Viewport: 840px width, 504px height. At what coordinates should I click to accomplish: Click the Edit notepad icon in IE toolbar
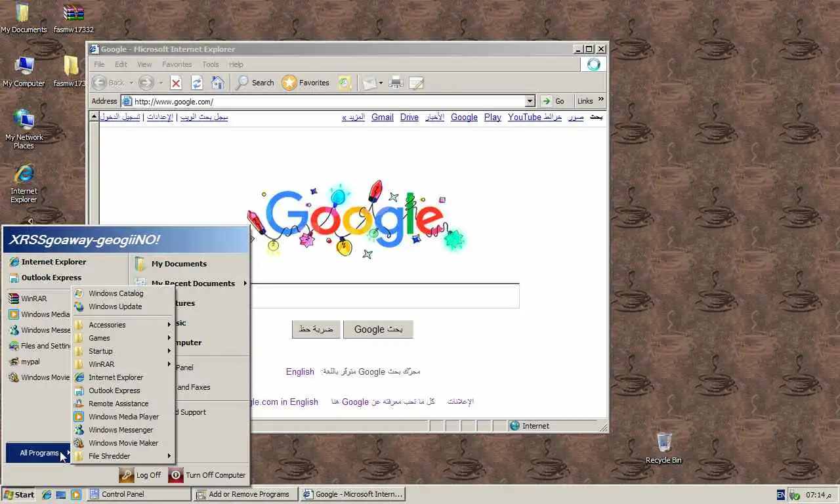pyautogui.click(x=416, y=83)
